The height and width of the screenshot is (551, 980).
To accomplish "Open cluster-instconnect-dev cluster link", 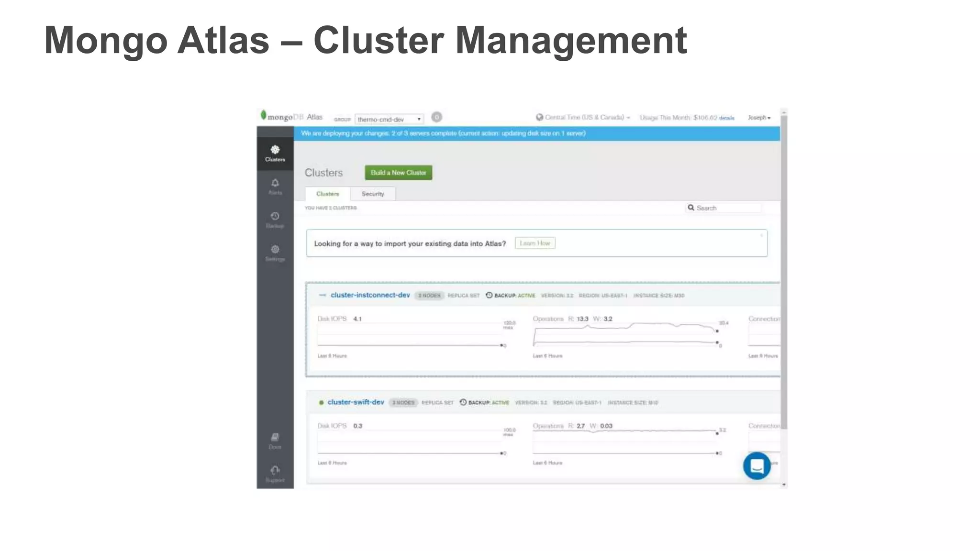I will click(370, 295).
